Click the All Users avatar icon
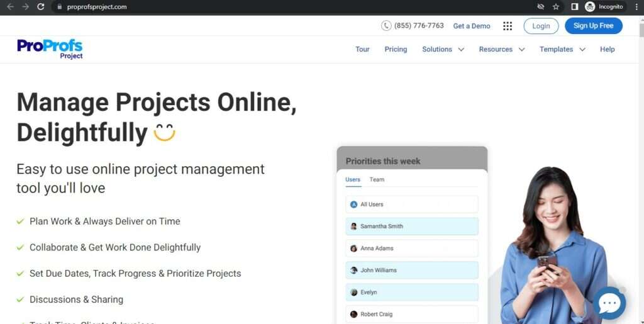 click(353, 204)
